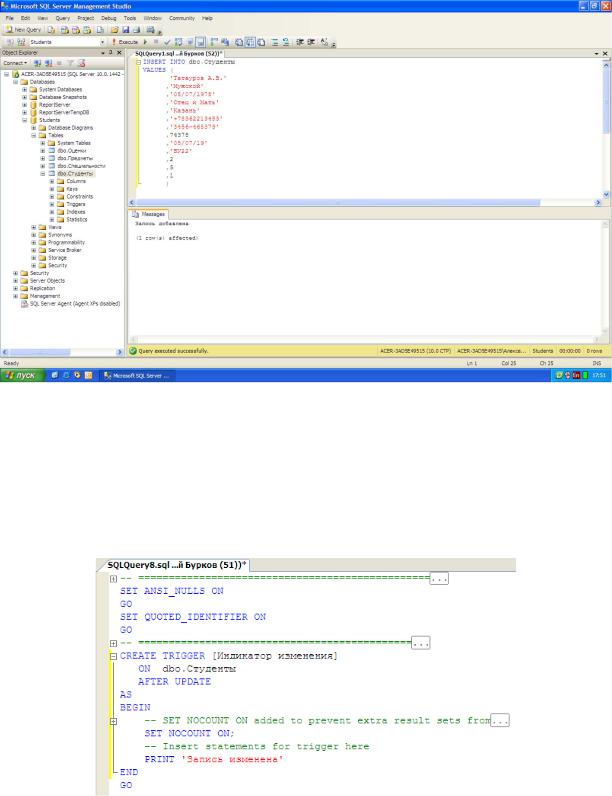Uncomment the selected lines icon

pos(286,42)
